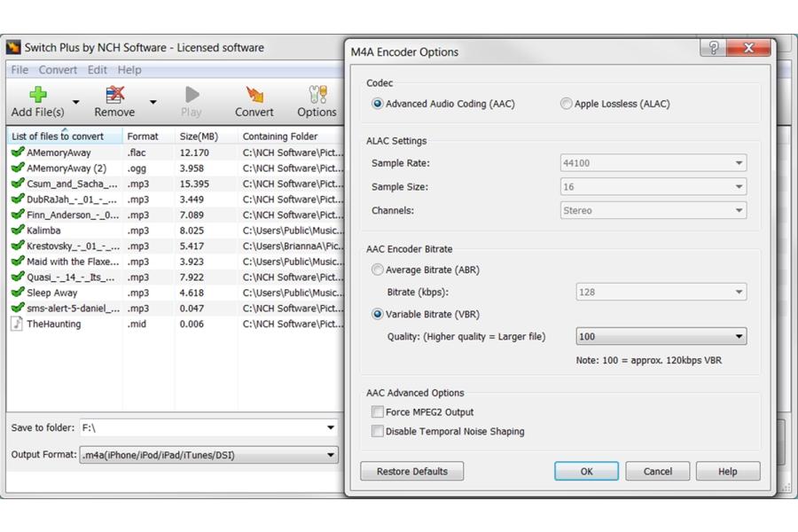Screen dimensions: 798x532
Task: Click the .ogg format cell
Action: 137,168
